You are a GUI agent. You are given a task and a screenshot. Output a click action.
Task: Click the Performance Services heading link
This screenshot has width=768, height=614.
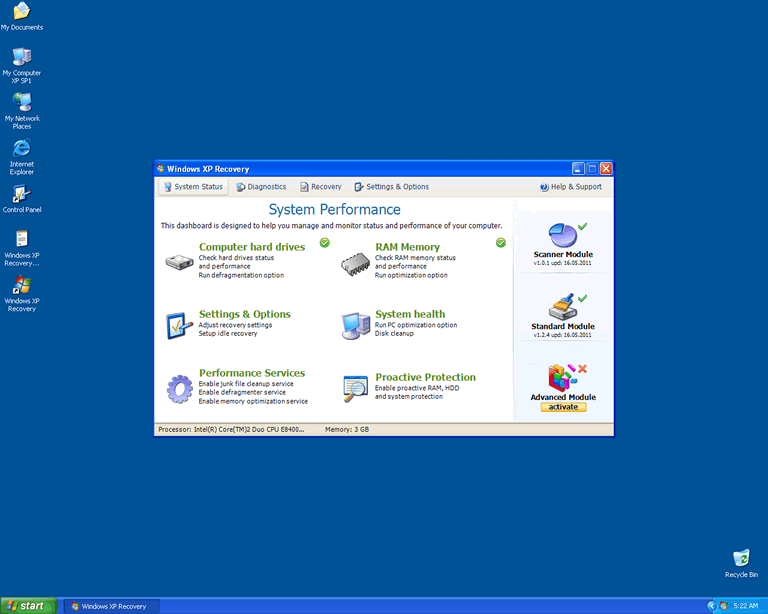pos(251,373)
